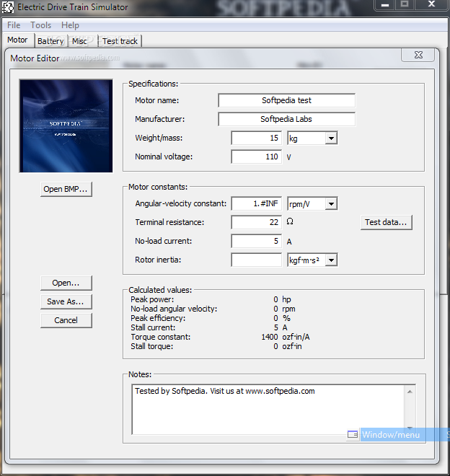The width and height of the screenshot is (450, 476).
Task: Click inside the Notes text area
Action: click(268, 409)
